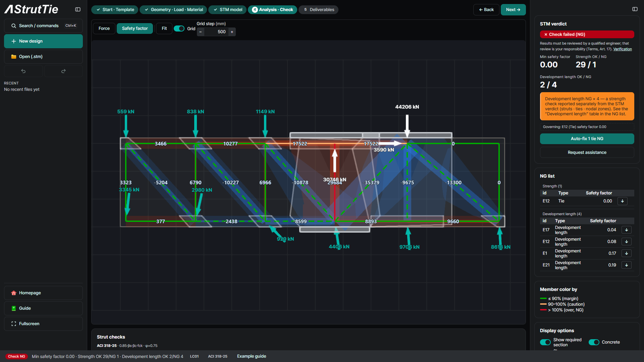
Task: Switch display to Force view
Action: (x=104, y=28)
